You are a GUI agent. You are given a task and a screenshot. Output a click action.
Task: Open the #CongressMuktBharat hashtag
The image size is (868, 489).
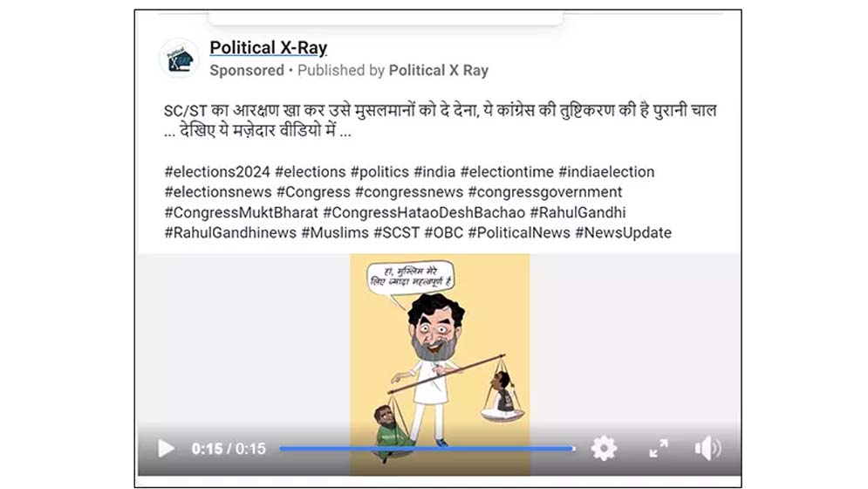[242, 212]
